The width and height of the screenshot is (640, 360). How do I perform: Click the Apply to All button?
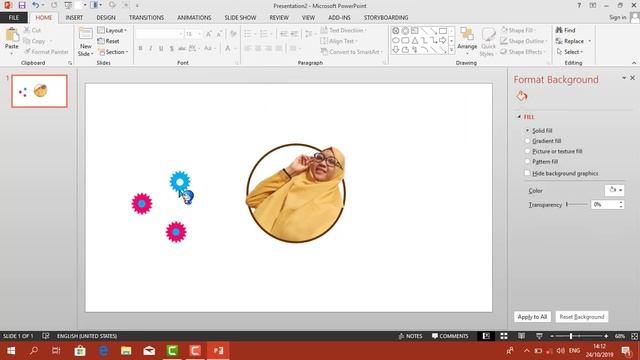tap(532, 317)
